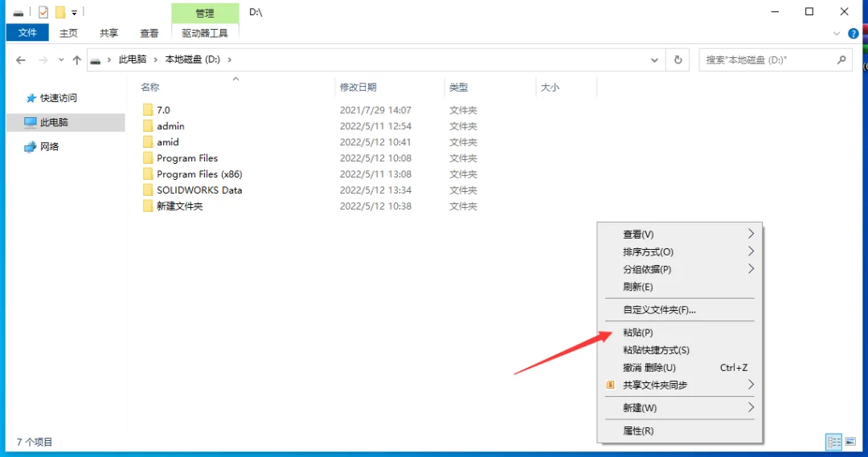Expand the chevron before 此电脑 breadcrumb
Image resolution: width=868 pixels, height=457 pixels.
click(x=109, y=59)
